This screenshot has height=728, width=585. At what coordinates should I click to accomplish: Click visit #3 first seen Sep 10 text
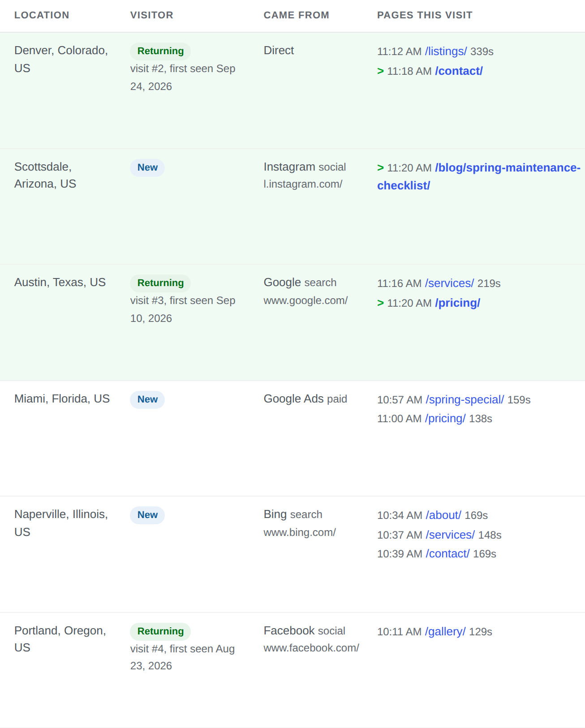point(183,309)
